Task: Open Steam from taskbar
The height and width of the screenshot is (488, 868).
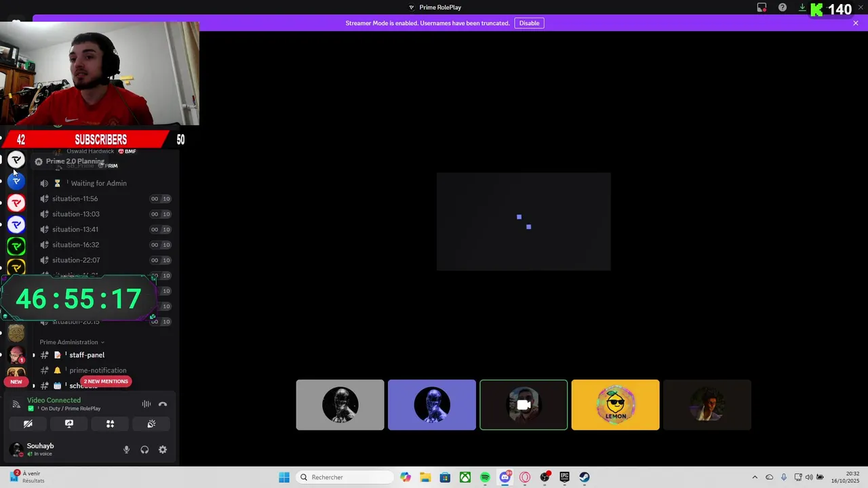Action: (585, 477)
